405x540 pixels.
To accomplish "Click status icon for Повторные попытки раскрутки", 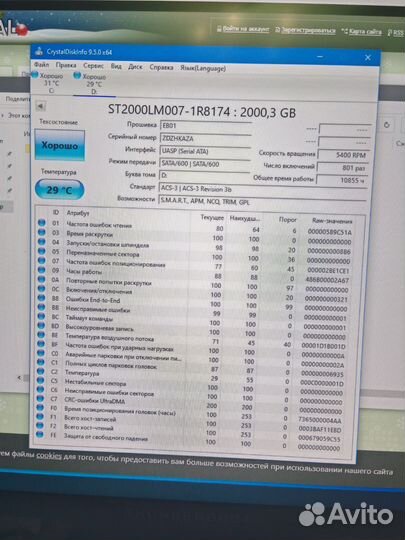I will tap(41, 279).
